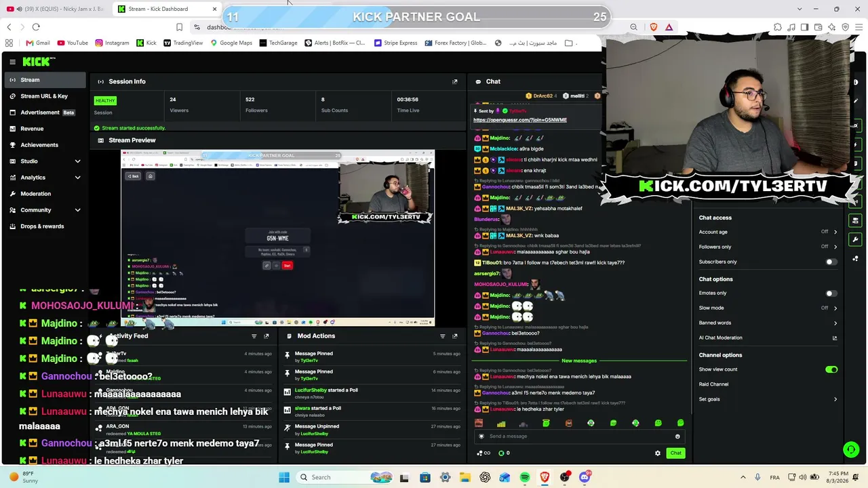Click the stream preview video thumbnail

(278, 238)
